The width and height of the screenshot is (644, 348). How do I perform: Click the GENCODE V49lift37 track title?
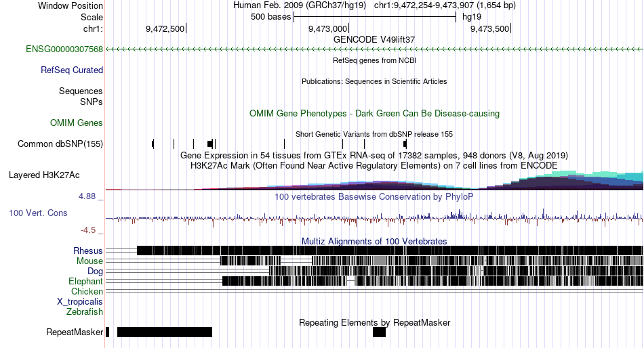click(x=374, y=40)
